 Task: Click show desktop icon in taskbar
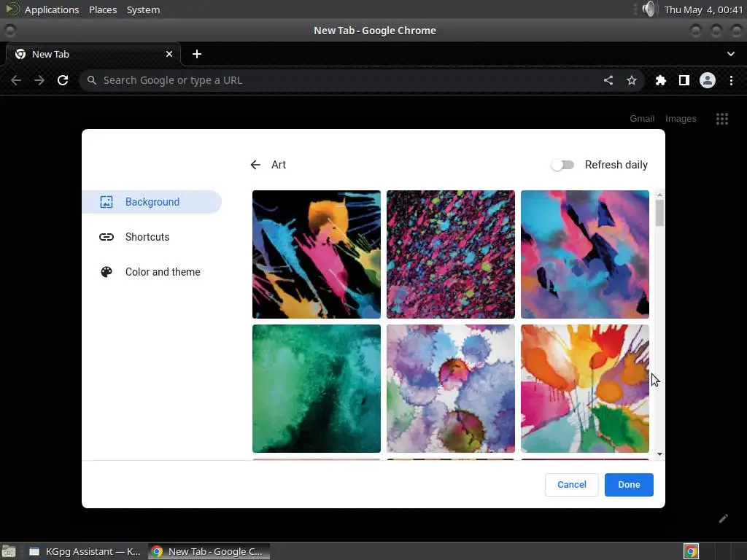(x=9, y=551)
